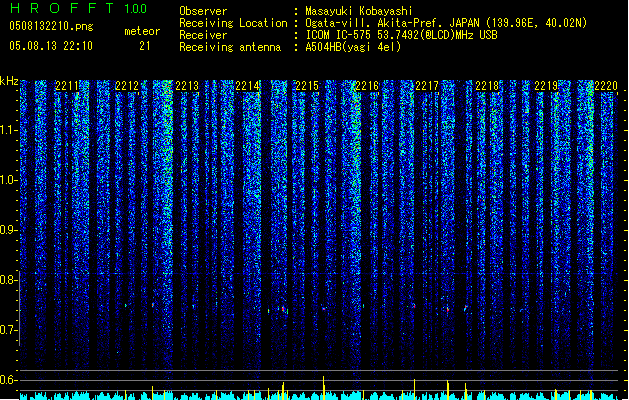Click the A504HB(yagi 4el) antenna text

pos(353,47)
